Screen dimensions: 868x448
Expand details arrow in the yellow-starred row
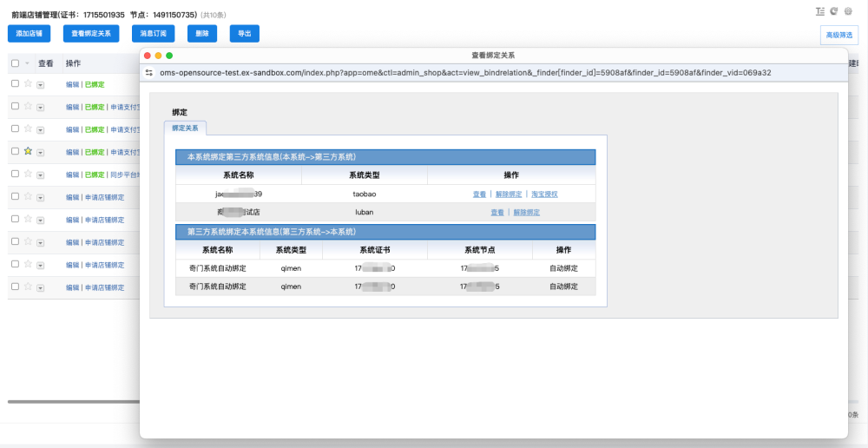click(x=41, y=152)
